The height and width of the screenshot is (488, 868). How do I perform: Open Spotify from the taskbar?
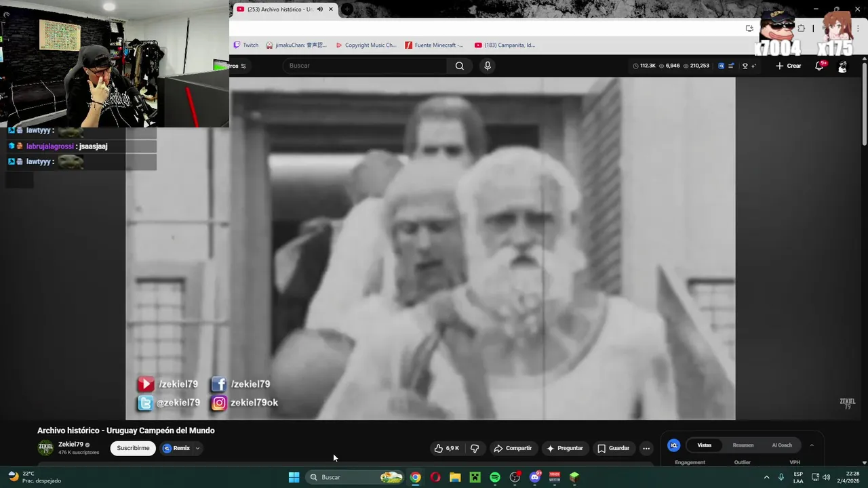pos(495,477)
